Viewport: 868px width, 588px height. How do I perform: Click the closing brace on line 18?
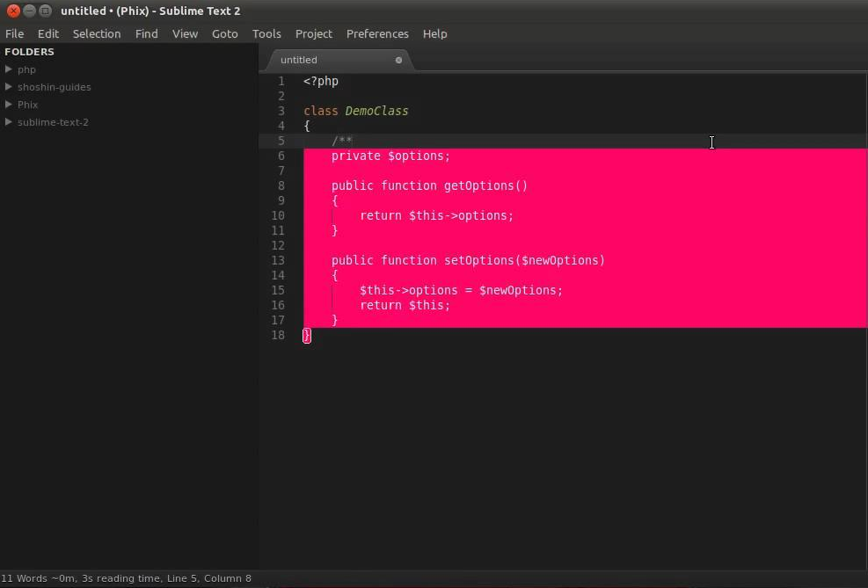click(x=307, y=335)
